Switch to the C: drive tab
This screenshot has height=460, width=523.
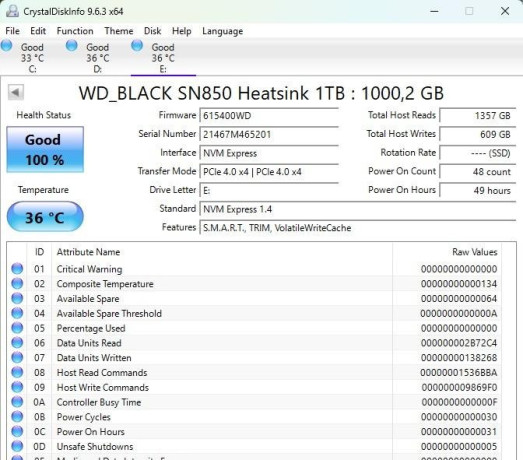click(33, 57)
